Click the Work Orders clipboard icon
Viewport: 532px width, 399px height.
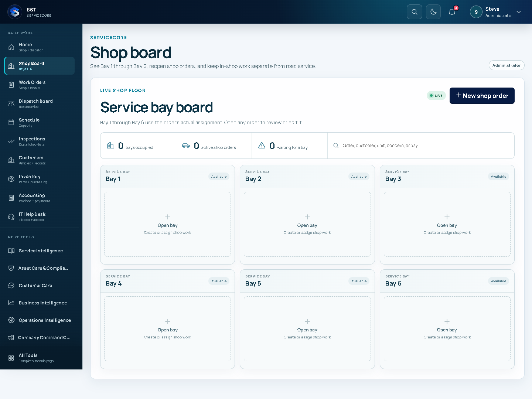pos(11,85)
